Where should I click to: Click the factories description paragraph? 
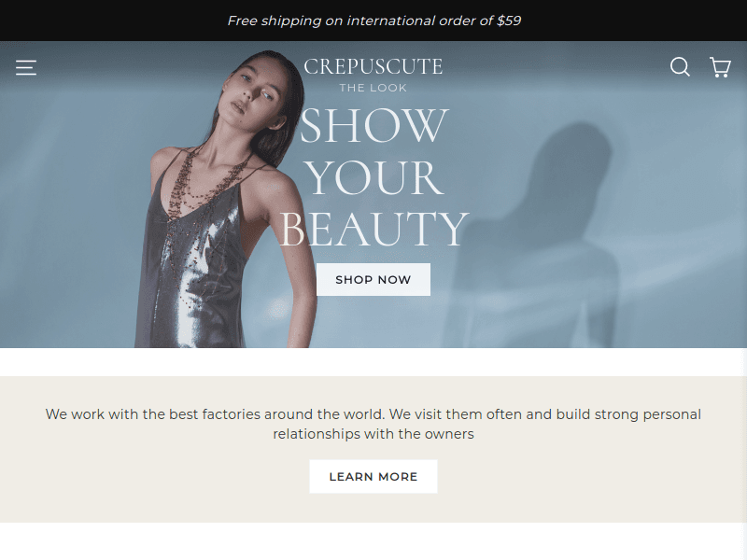[373, 424]
